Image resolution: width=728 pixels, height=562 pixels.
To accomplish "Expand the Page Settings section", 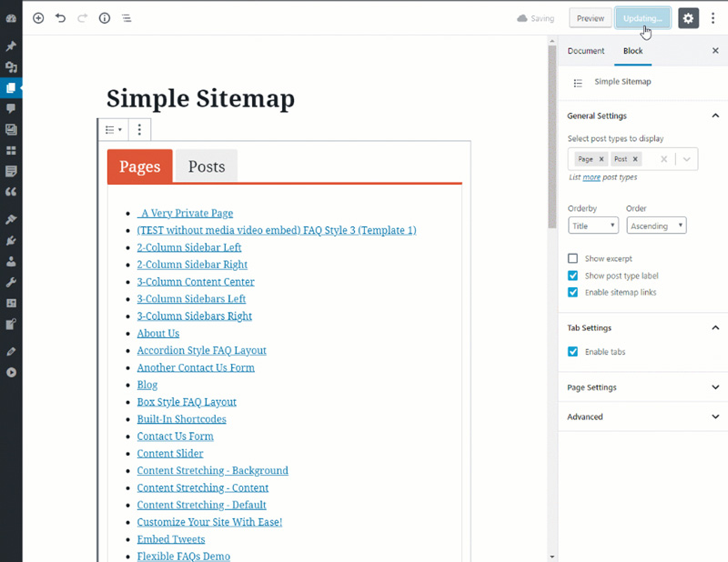I will [x=642, y=387].
